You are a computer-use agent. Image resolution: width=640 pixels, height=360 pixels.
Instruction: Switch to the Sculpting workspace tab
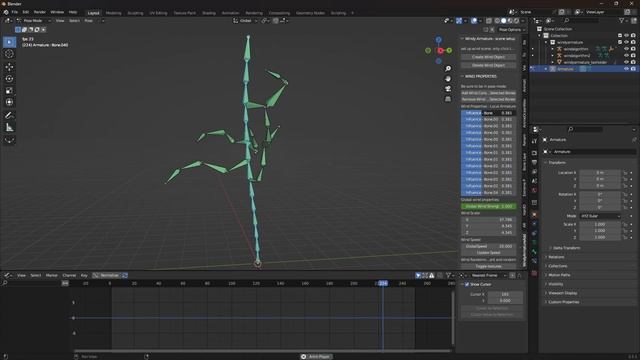point(135,13)
